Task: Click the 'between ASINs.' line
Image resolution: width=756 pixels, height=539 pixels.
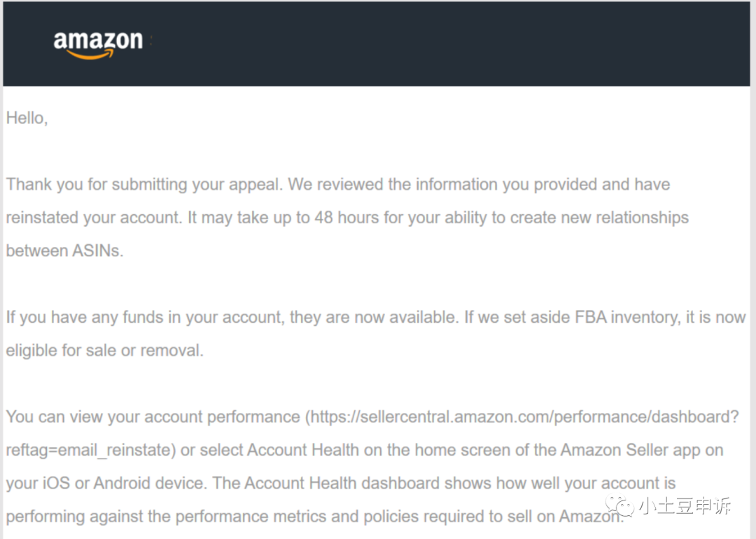Action: click(64, 251)
